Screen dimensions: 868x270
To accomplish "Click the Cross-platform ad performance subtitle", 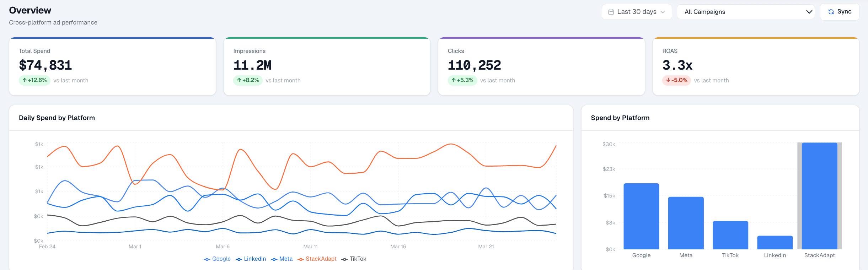I will (53, 22).
